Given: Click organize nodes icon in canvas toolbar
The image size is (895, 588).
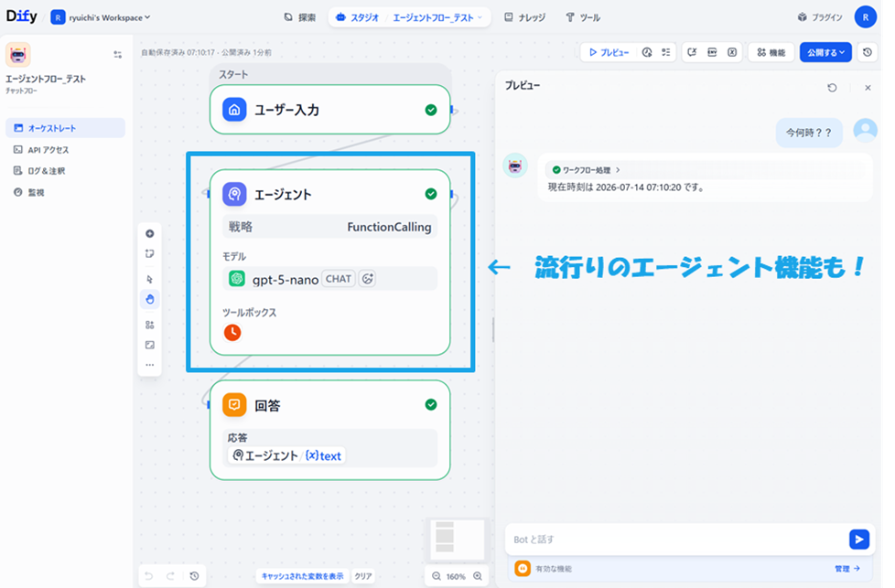Looking at the screenshot, I should (149, 325).
